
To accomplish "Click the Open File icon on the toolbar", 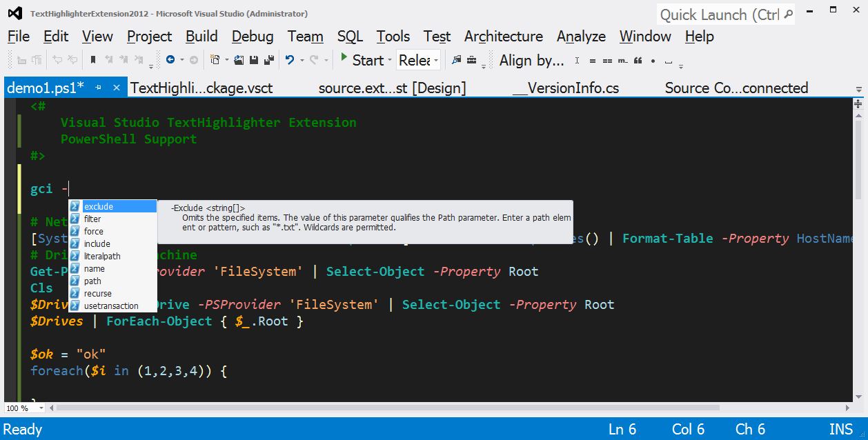I will tap(238, 59).
